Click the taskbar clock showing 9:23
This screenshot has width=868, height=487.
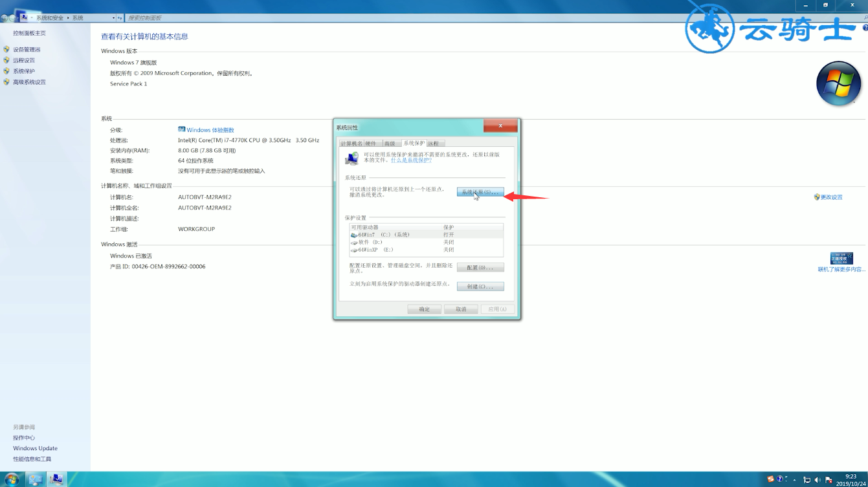851,479
